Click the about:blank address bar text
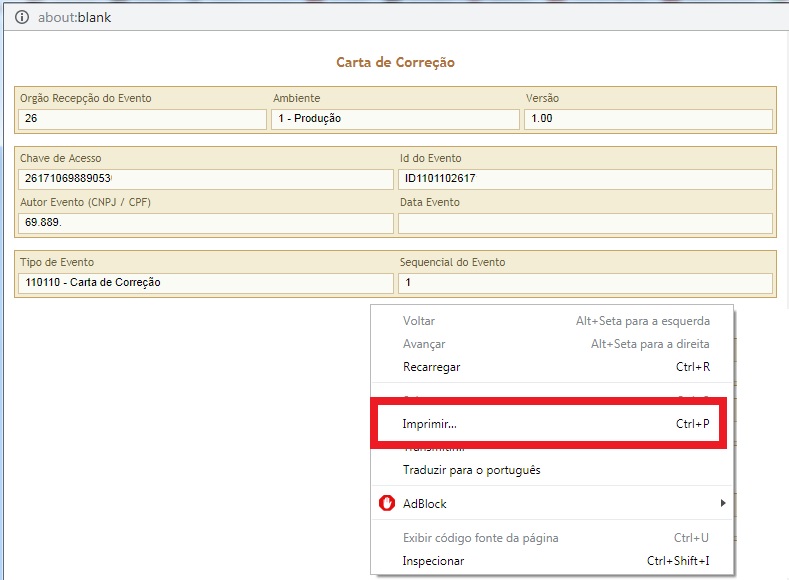This screenshot has width=789, height=580. [x=74, y=17]
